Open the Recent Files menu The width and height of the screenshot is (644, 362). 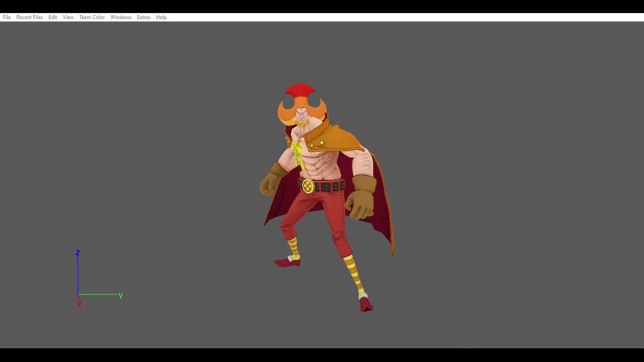[29, 17]
